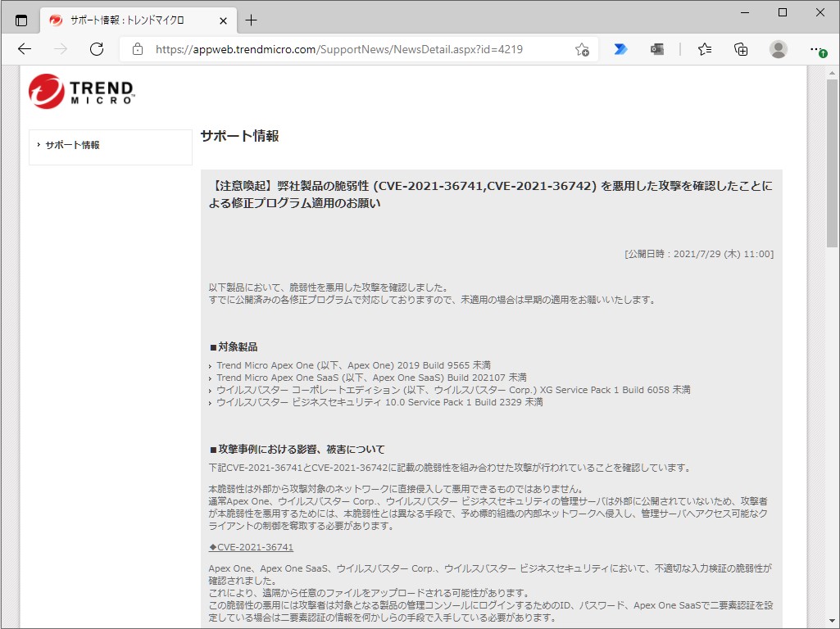Viewport: 840px width, 629px height.
Task: Open the CVE-2021-36741 link
Action: coord(250,546)
